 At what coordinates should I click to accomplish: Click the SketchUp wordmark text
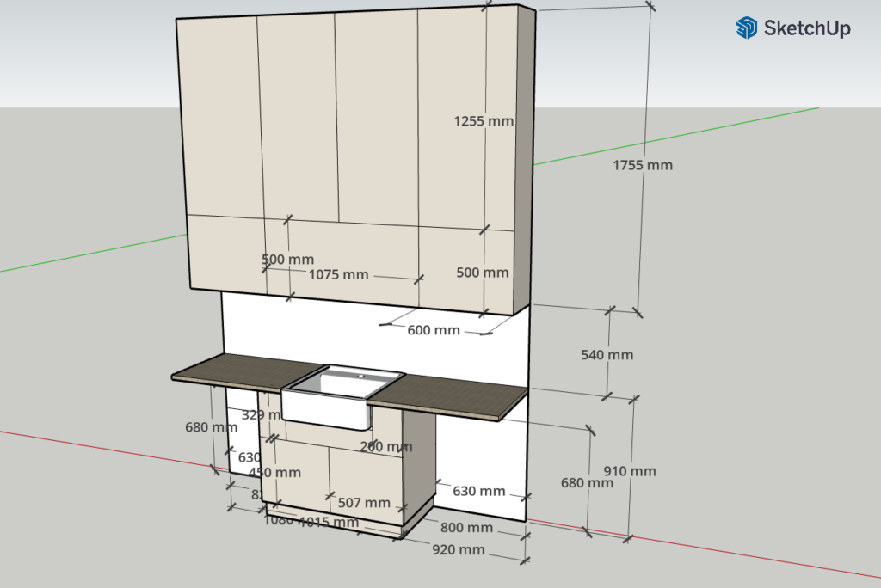tap(807, 28)
